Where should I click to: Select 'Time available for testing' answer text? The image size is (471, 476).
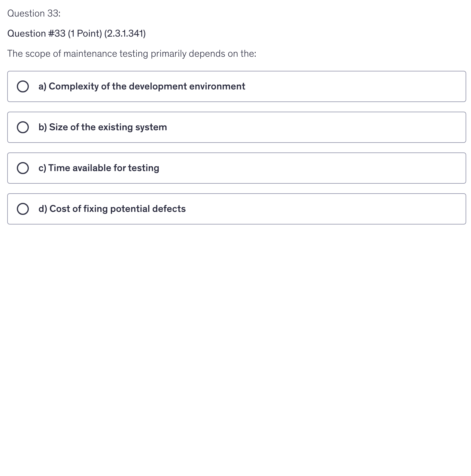coord(104,168)
